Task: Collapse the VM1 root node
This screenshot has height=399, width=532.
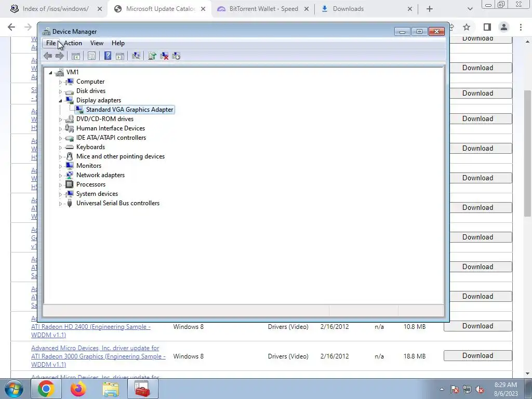Action: pyautogui.click(x=50, y=73)
